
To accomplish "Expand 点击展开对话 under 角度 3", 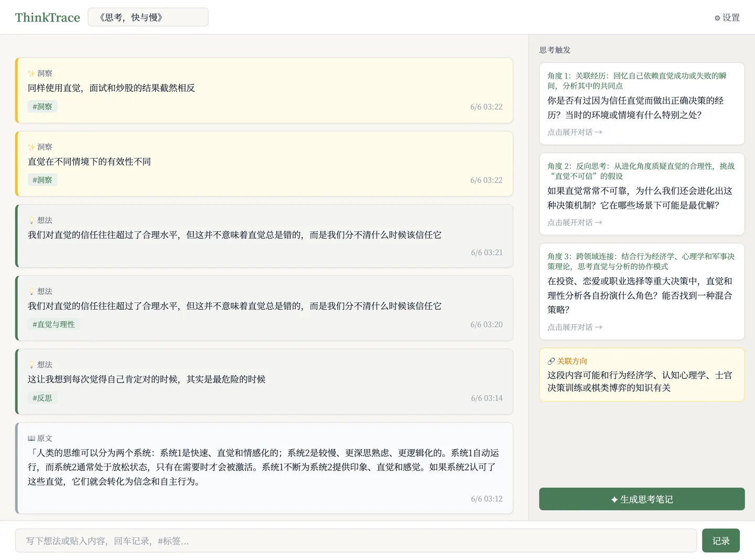I will click(x=575, y=327).
